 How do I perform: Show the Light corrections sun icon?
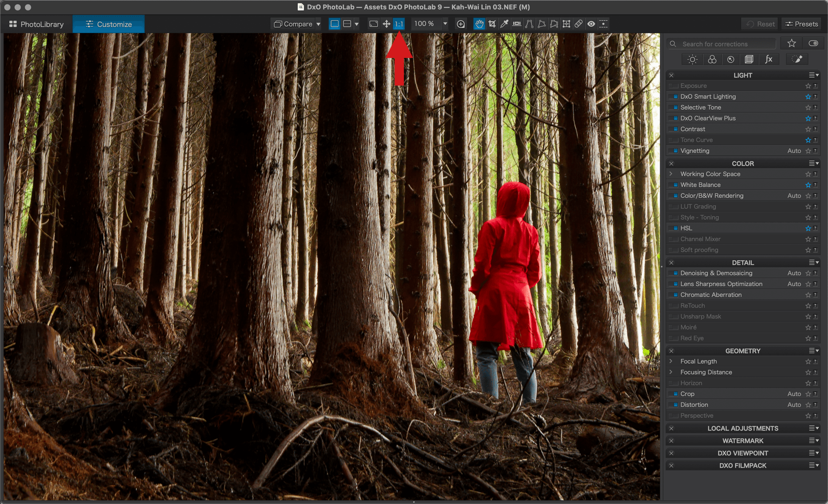[692, 59]
